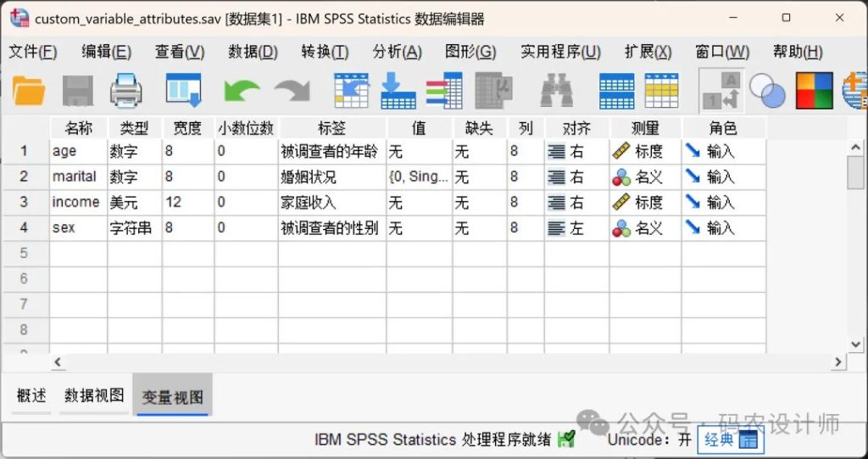
Task: Open the Recall recent dialogs icon
Action: pyautogui.click(x=183, y=90)
